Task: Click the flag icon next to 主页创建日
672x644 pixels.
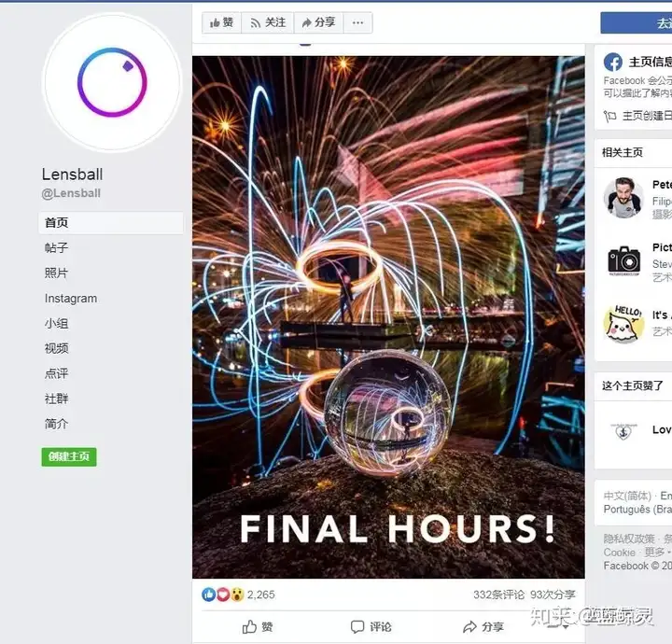Action: (x=609, y=116)
